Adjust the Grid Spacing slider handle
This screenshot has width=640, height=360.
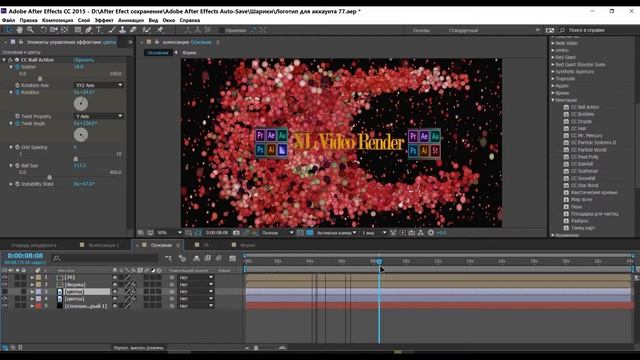point(76,158)
